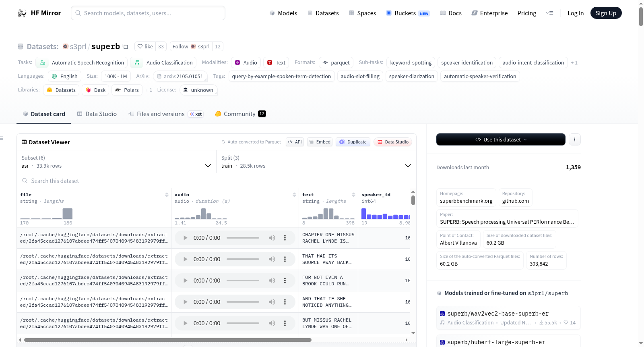
Task: Open the navigation overflow menu icon
Action: pyautogui.click(x=549, y=13)
